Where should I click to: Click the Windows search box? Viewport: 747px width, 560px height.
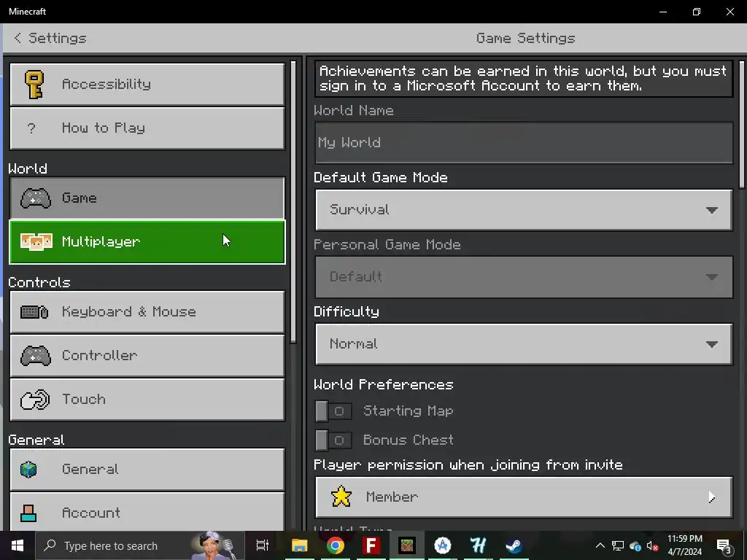[141, 545]
